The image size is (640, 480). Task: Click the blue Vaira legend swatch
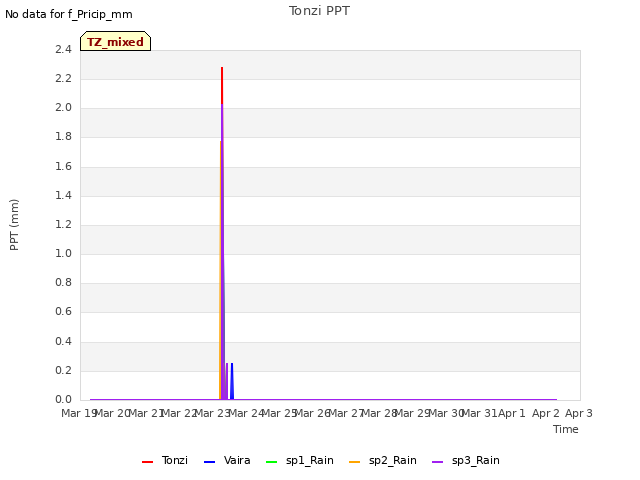click(209, 462)
